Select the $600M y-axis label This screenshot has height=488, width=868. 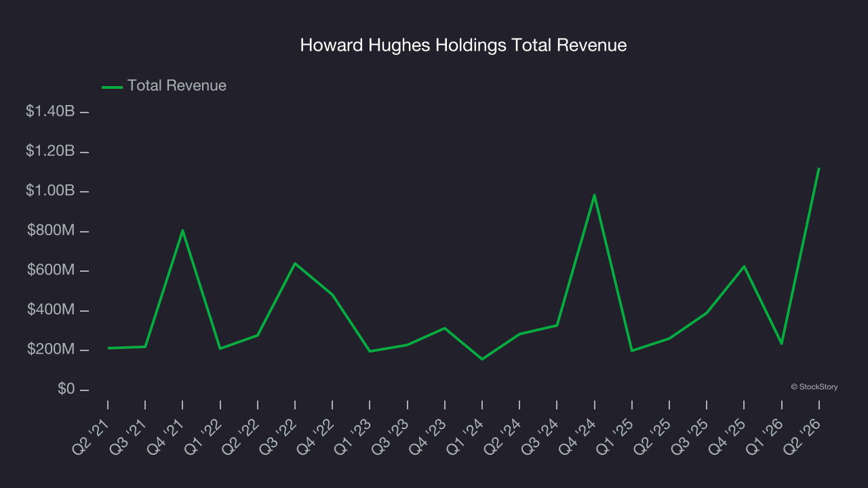click(51, 270)
